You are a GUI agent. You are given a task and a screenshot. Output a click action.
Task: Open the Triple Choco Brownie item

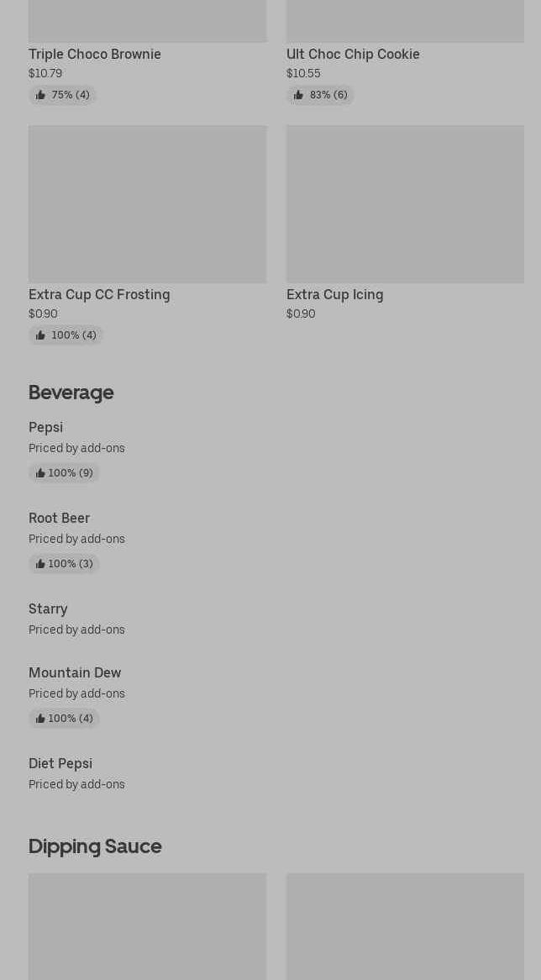[x=95, y=54]
